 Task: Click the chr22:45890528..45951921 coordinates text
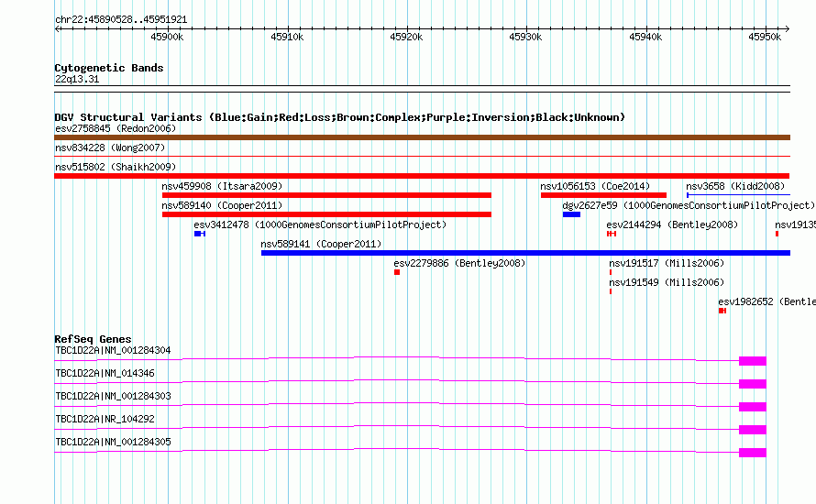[x=121, y=20]
